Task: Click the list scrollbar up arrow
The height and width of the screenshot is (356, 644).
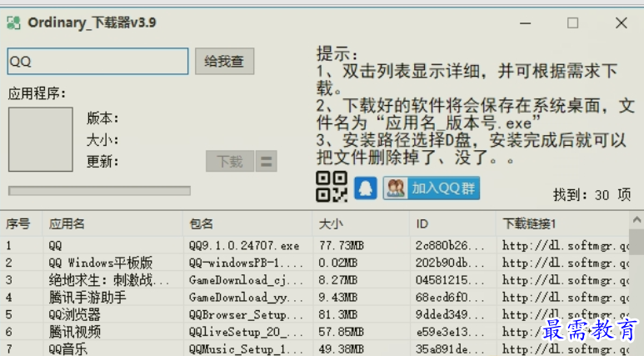Action: tap(637, 220)
